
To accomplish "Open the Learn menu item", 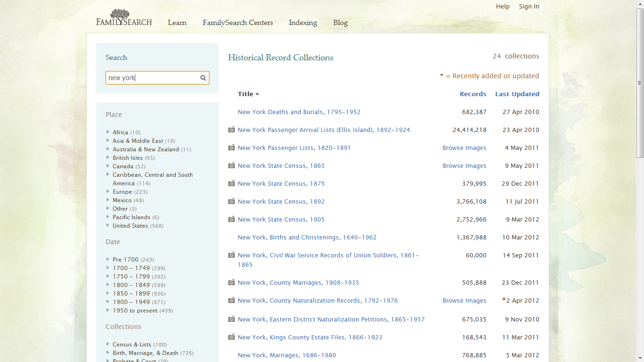I will pos(177,23).
